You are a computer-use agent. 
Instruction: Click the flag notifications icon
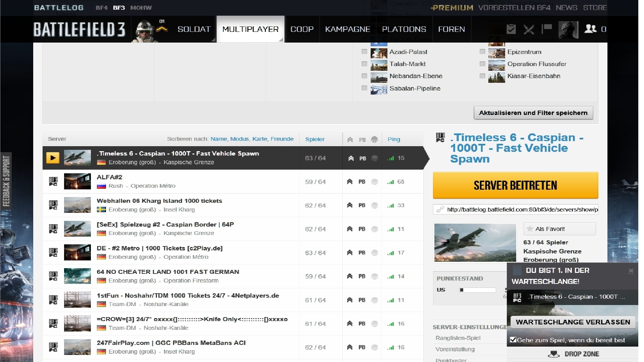click(547, 28)
